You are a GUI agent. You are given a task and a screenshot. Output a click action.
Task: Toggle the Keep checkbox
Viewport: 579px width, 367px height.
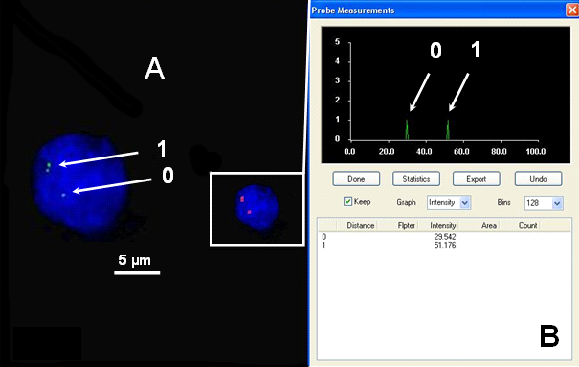pyautogui.click(x=348, y=202)
